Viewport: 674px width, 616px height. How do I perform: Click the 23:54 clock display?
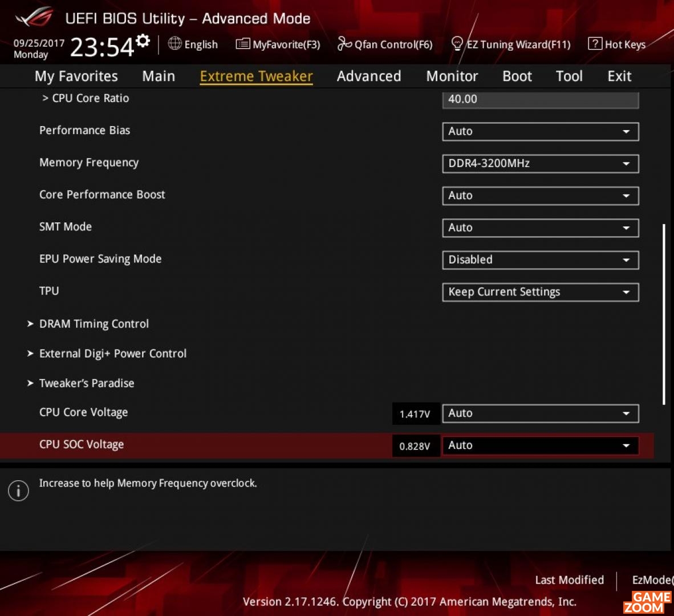pos(102,47)
